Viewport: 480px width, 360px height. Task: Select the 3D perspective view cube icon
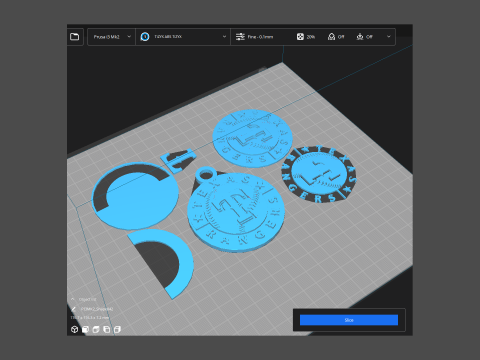coord(74,330)
